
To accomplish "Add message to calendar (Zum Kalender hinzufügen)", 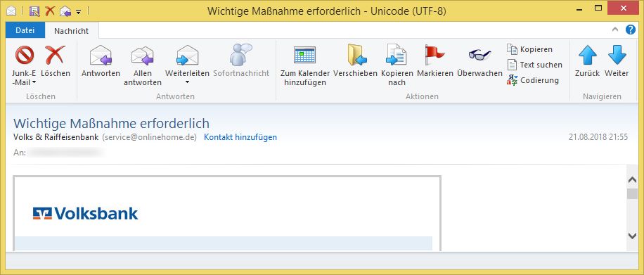I will 304,66.
